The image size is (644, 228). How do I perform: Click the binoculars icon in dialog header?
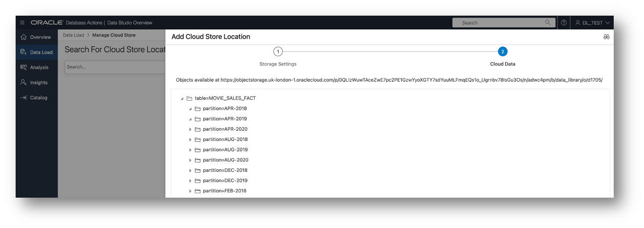606,37
